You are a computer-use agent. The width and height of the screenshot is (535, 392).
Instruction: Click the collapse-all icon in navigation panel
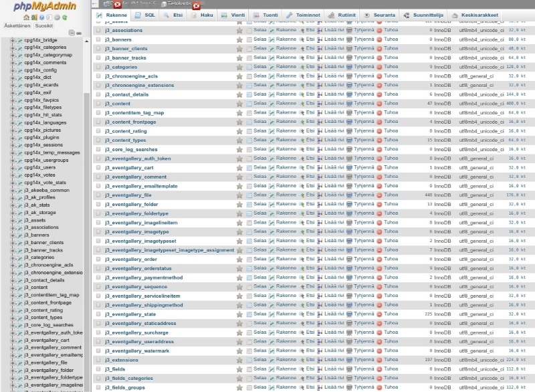72,32
